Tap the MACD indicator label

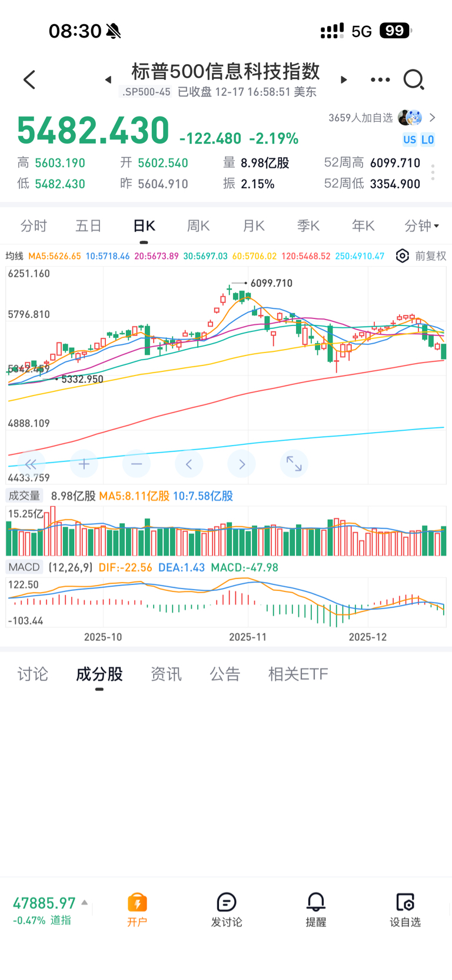click(24, 567)
